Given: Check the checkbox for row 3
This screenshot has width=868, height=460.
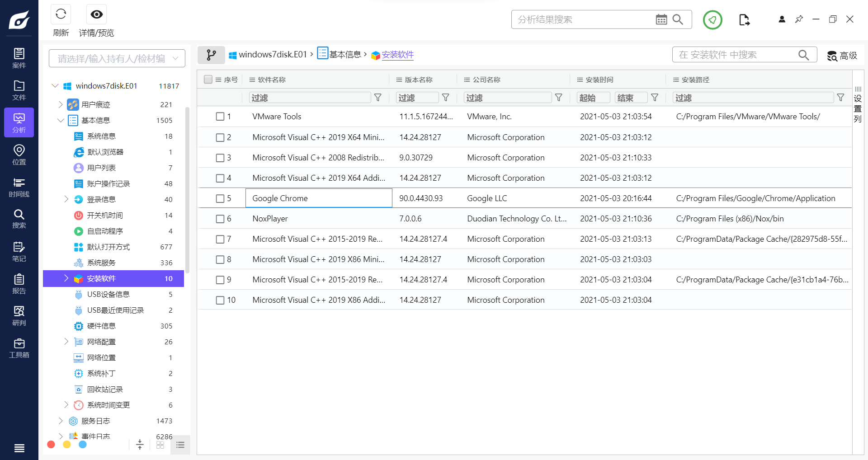Looking at the screenshot, I should pos(220,158).
